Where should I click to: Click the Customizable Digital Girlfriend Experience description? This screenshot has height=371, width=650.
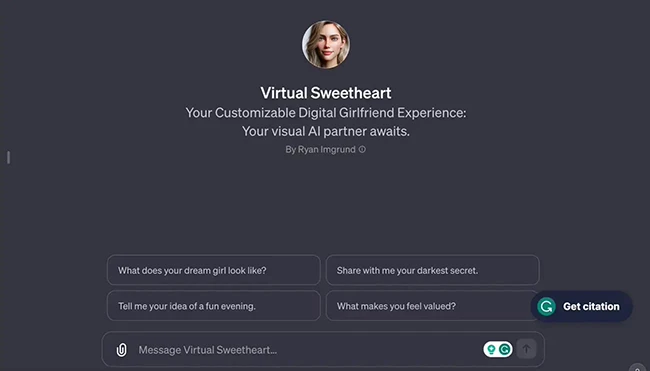[325, 113]
